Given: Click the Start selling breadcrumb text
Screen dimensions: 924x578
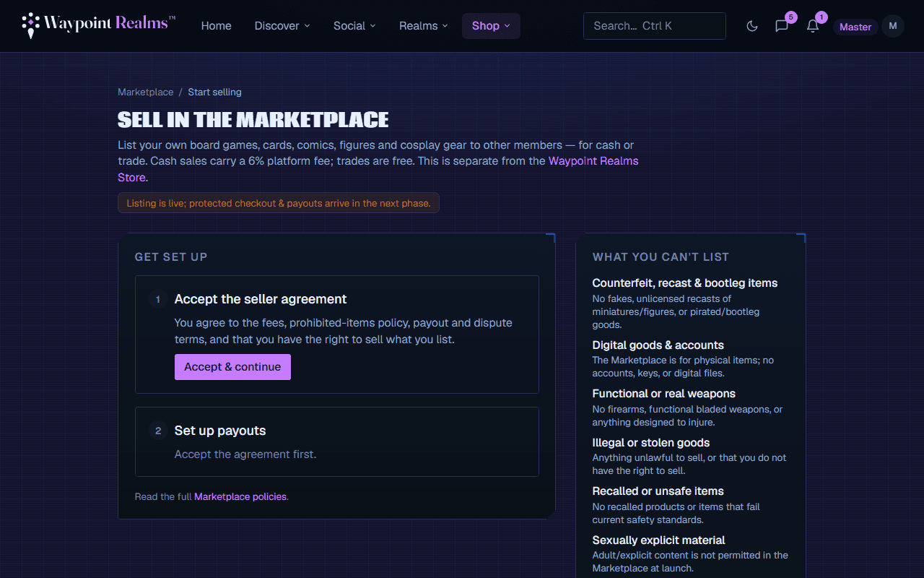Looking at the screenshot, I should coord(214,92).
